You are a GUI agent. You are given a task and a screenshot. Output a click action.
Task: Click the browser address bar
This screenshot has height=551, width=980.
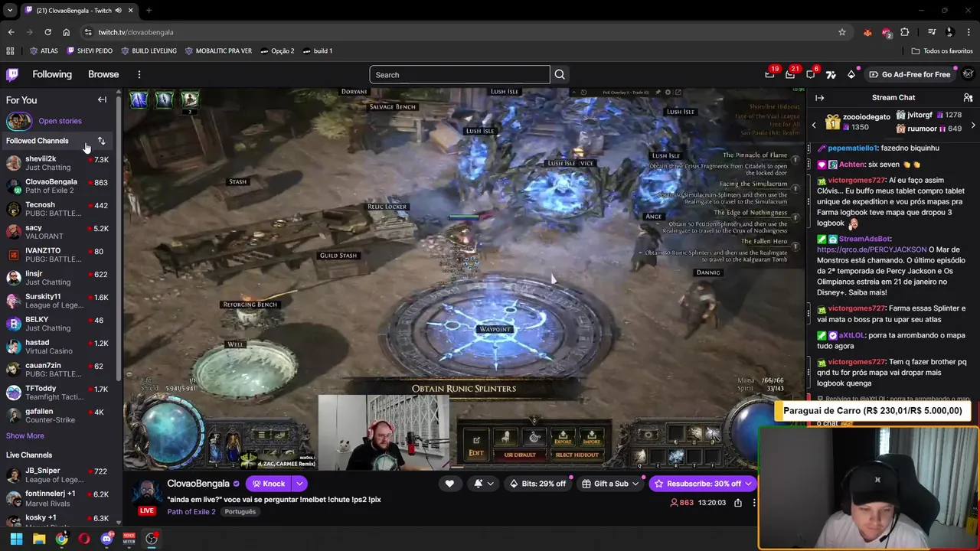(x=459, y=32)
